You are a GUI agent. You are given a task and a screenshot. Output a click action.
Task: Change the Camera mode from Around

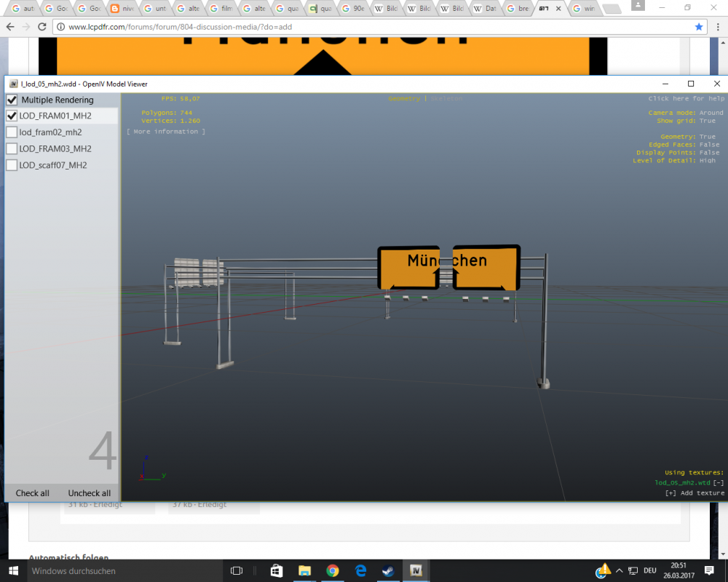711,113
